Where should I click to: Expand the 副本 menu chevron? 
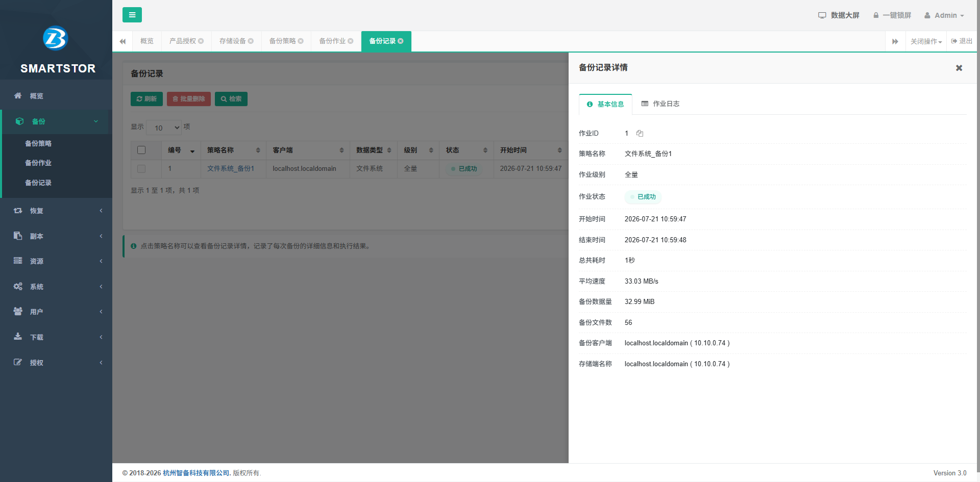(x=101, y=236)
